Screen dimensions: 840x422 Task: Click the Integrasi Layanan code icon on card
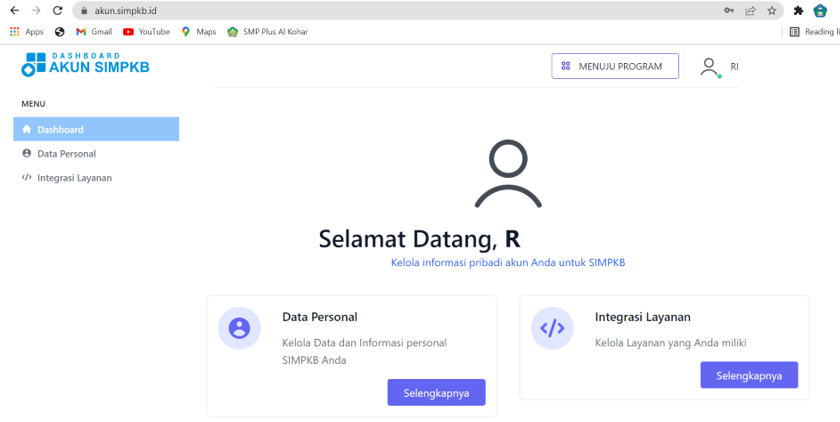tap(551, 328)
